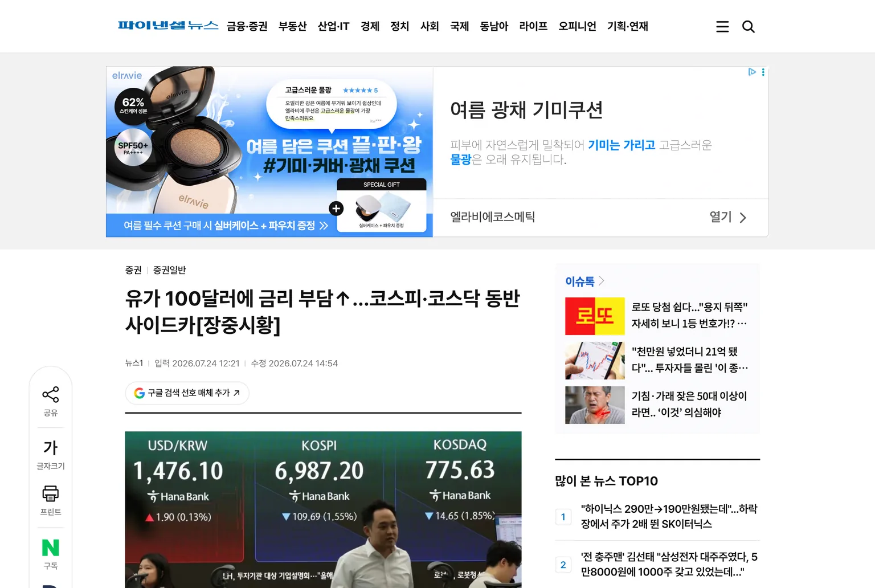875x588 pixels.
Task: Click the 엘라비에코스메틱 advertiser name
Action: [x=493, y=217]
